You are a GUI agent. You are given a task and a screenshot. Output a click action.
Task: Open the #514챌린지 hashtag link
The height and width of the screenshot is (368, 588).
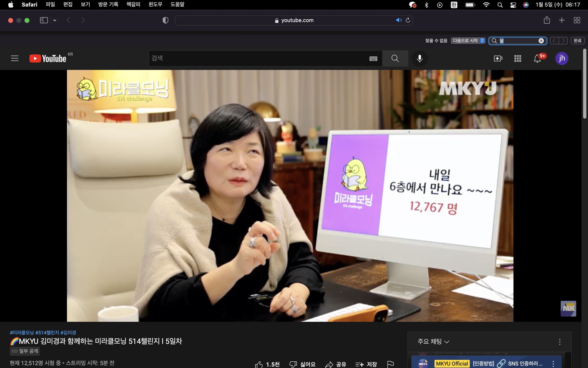(x=47, y=332)
